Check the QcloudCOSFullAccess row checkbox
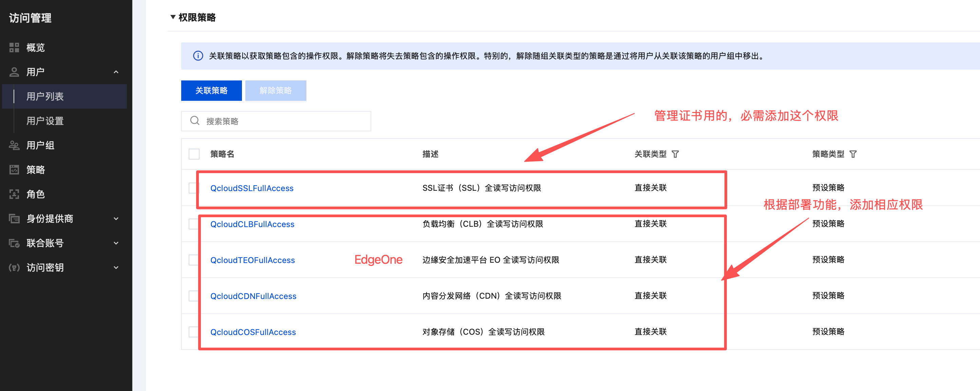The image size is (980, 391). click(194, 332)
